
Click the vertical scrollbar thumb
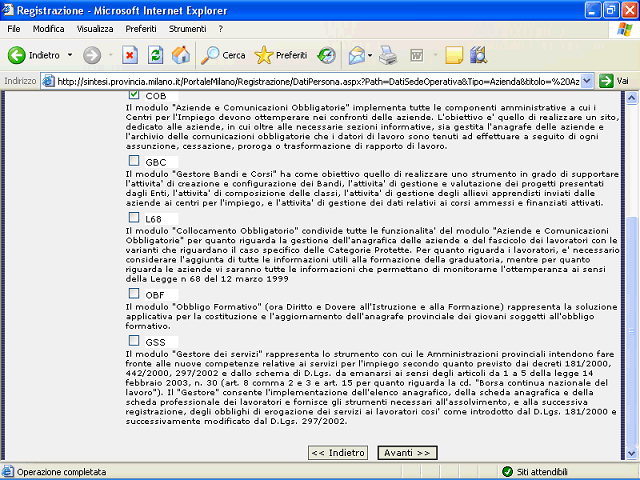pyautogui.click(x=631, y=332)
